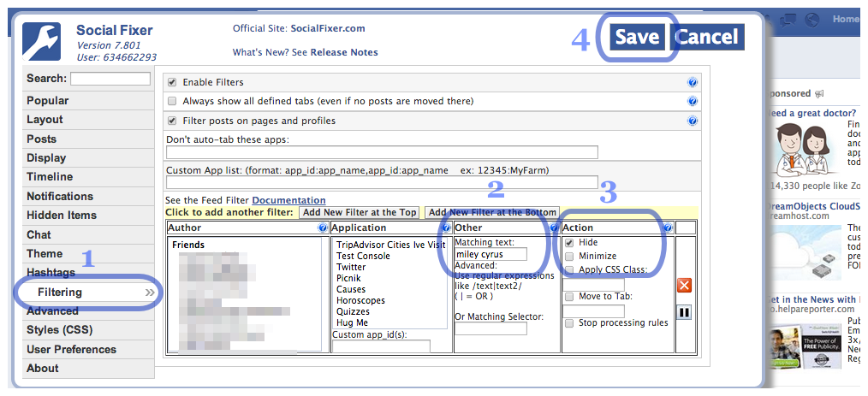Image resolution: width=868 pixels, height=396 pixels.
Task: Open the Feed Filter Documentation link
Action: 289,200
